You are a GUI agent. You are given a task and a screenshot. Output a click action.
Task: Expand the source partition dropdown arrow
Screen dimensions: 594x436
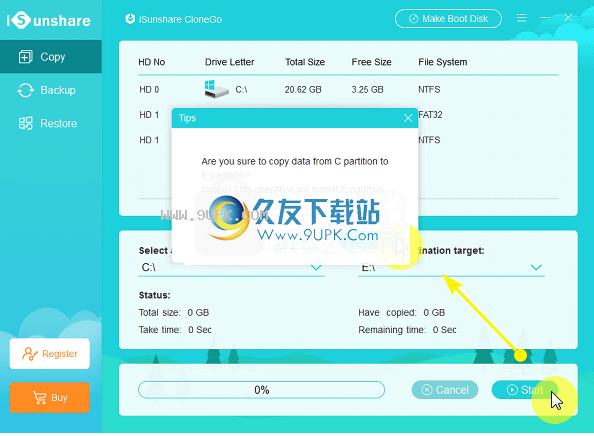[x=316, y=267]
